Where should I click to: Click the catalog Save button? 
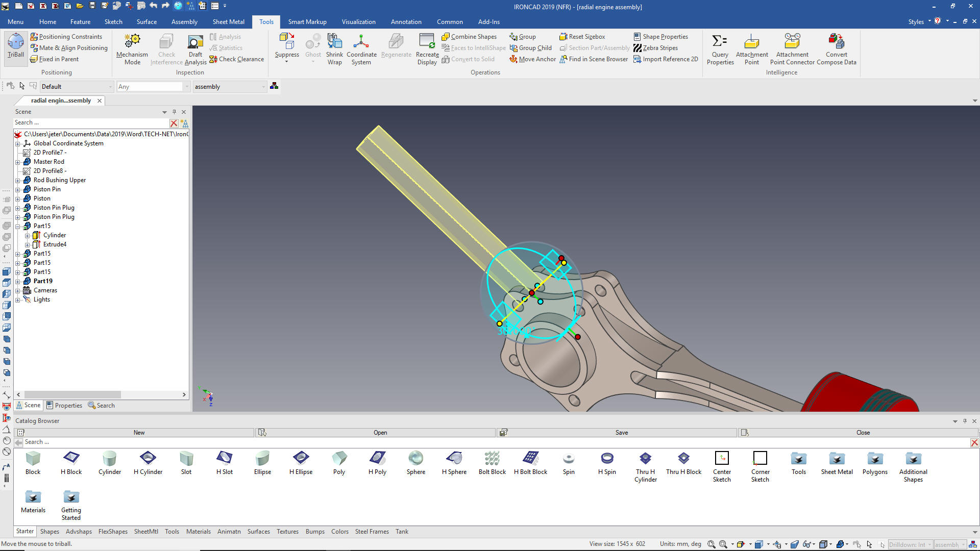point(621,433)
